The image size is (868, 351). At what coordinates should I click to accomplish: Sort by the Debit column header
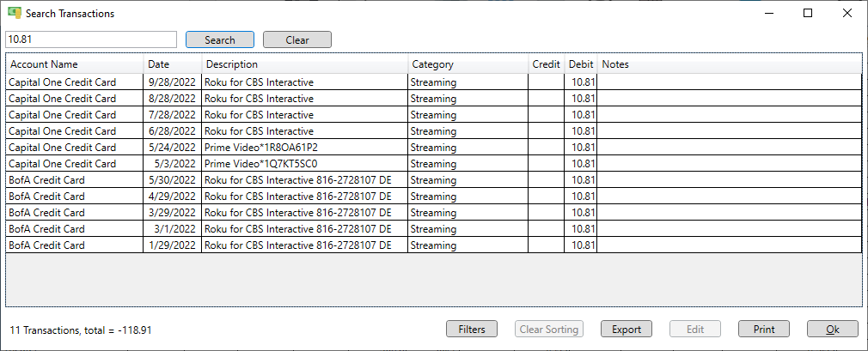click(x=581, y=64)
